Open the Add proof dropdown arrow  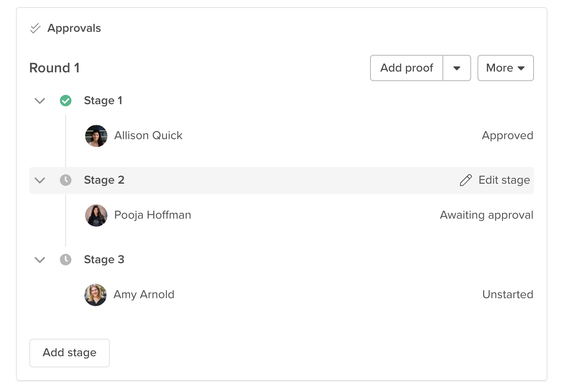(x=457, y=68)
